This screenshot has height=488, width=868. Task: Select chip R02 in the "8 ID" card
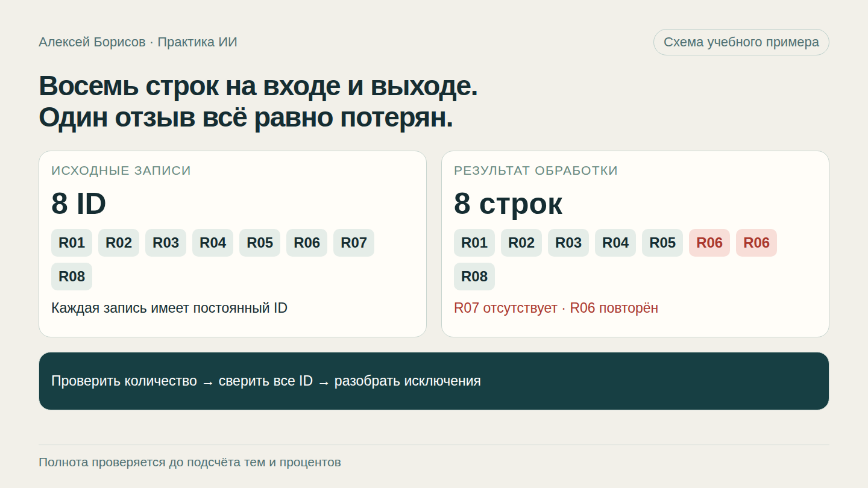(119, 243)
